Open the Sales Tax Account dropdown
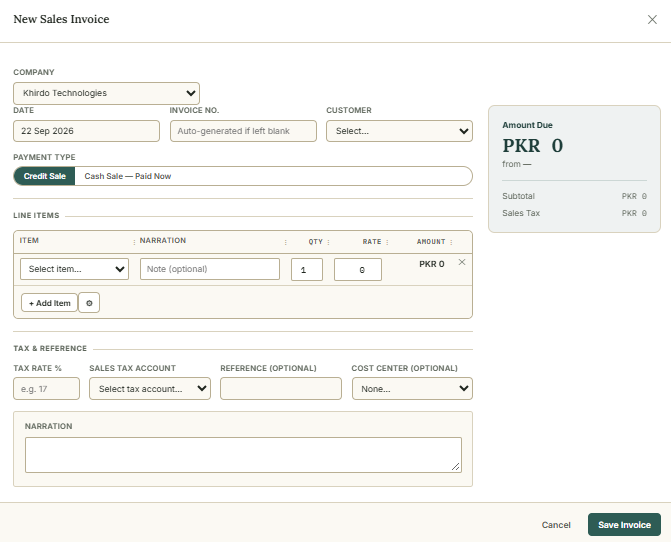The image size is (671, 542). pos(150,389)
